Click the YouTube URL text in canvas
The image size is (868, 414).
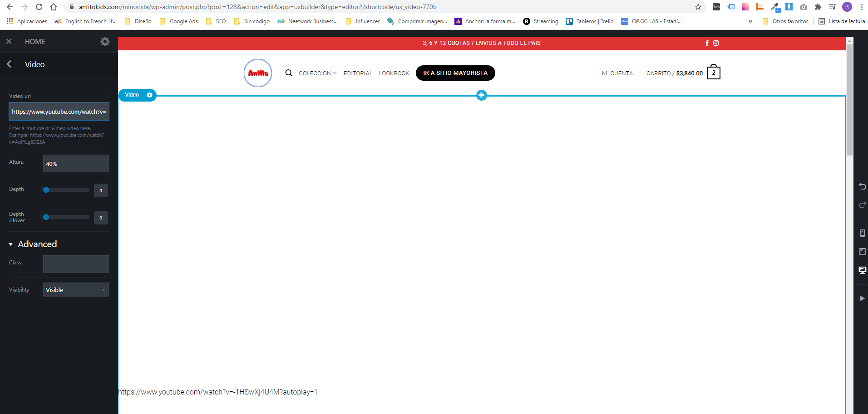[x=218, y=392]
